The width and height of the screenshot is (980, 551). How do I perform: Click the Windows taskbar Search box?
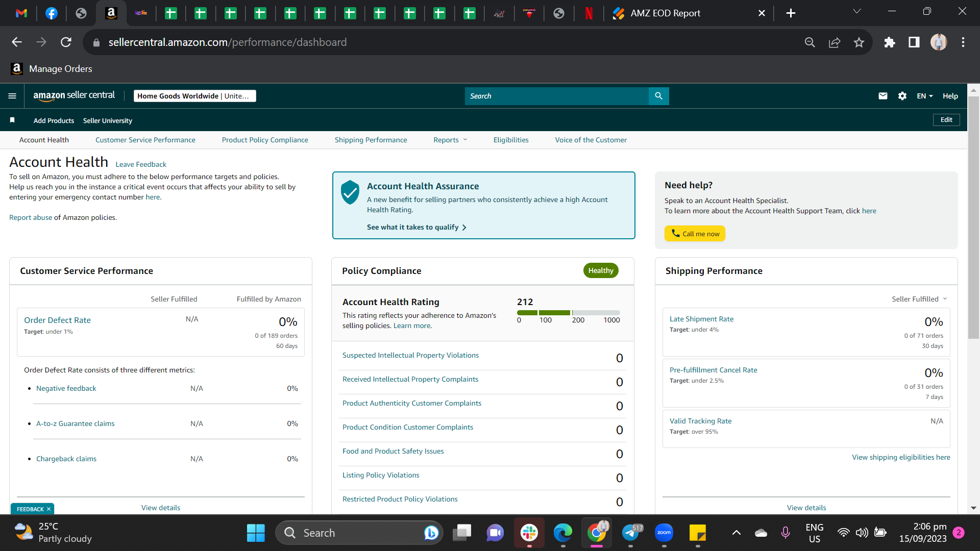(x=360, y=533)
